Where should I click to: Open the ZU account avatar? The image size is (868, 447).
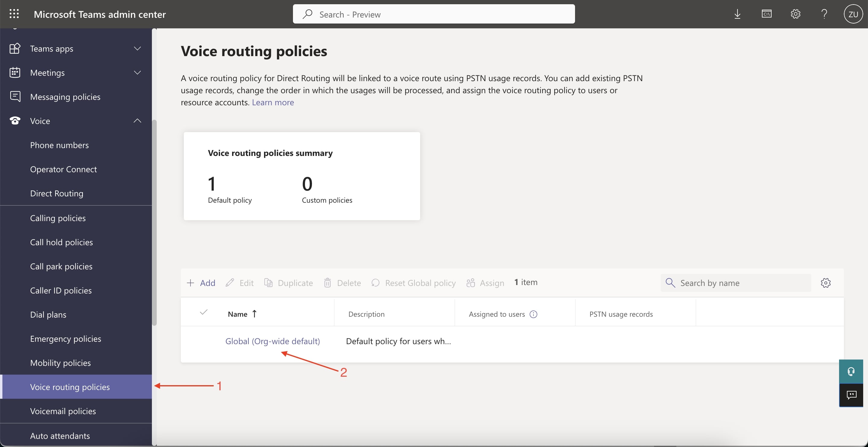click(853, 14)
